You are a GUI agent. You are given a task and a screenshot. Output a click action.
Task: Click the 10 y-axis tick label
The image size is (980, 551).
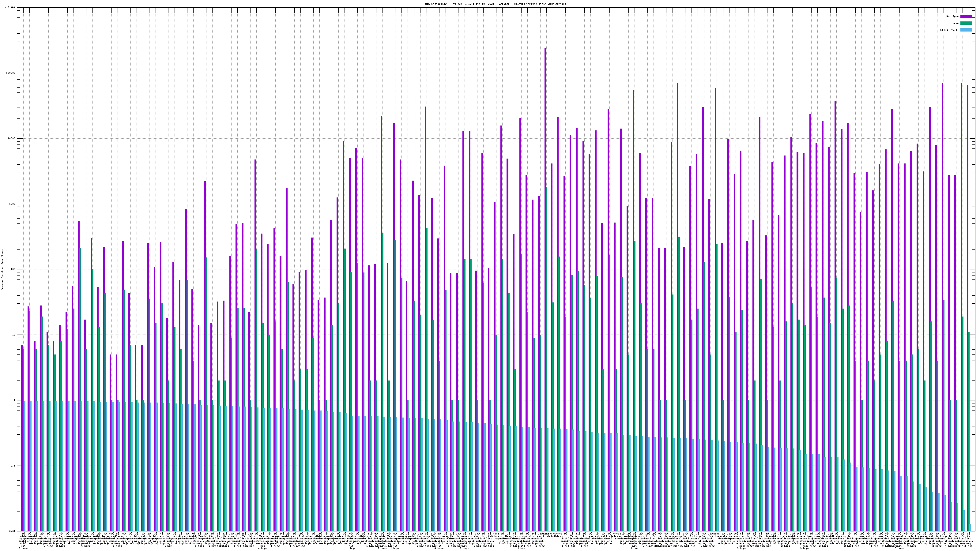(14, 335)
